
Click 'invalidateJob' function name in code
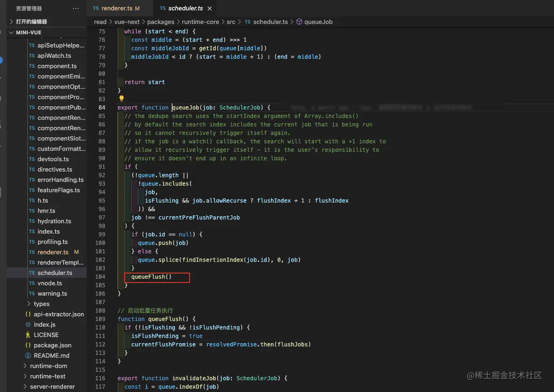(194, 378)
